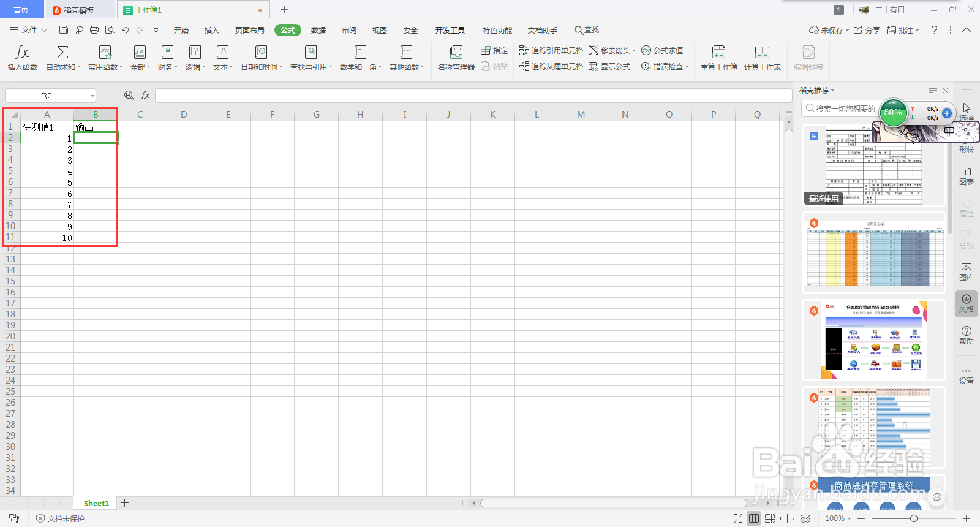Select the Sheet1 sheet tab

(96, 503)
